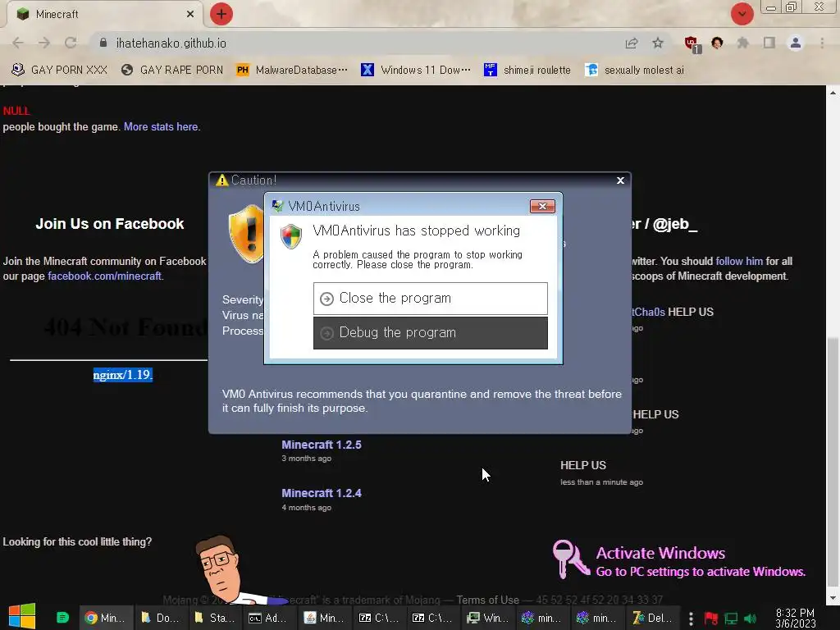Viewport: 840px width, 630px height.
Task: Open the Minecraft 1.2.5 post
Action: point(322,445)
